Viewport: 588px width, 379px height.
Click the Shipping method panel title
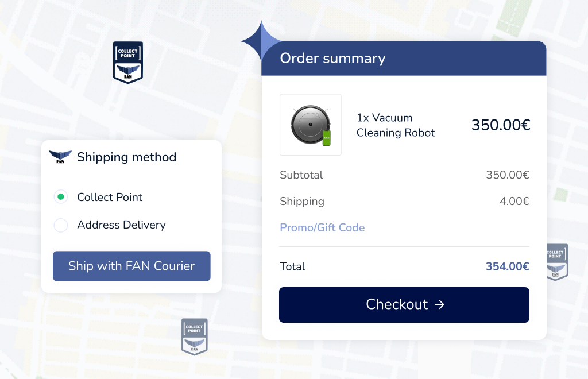[x=127, y=157]
